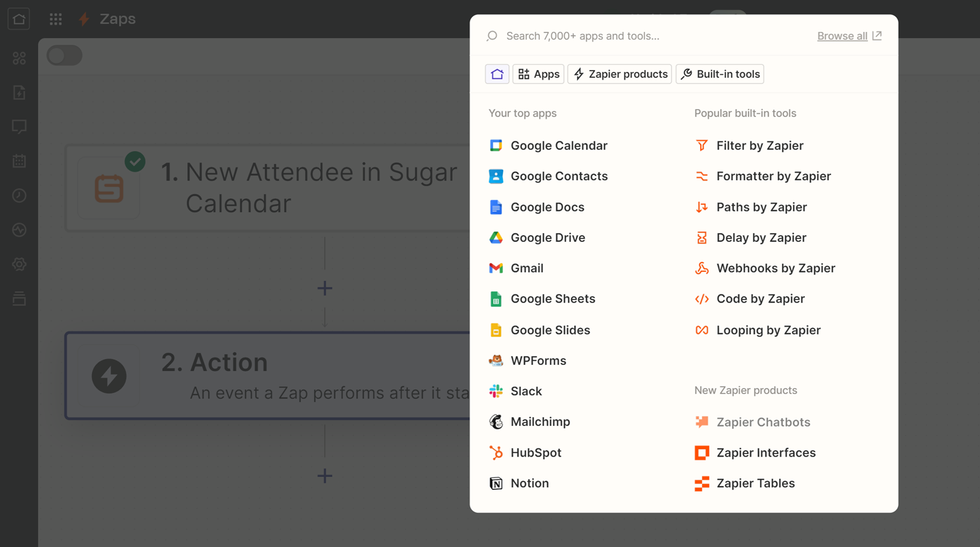Open the versions stack icon in sidebar
The image size is (980, 547).
[19, 299]
